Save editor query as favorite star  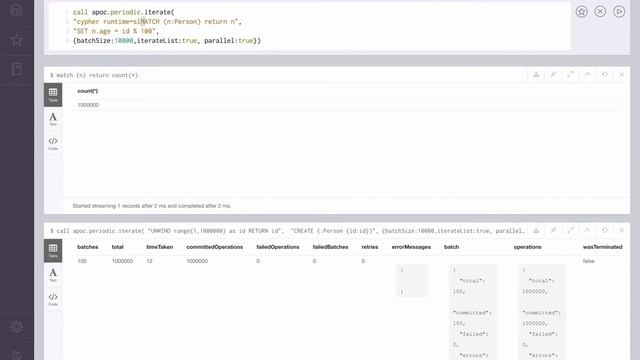(582, 11)
